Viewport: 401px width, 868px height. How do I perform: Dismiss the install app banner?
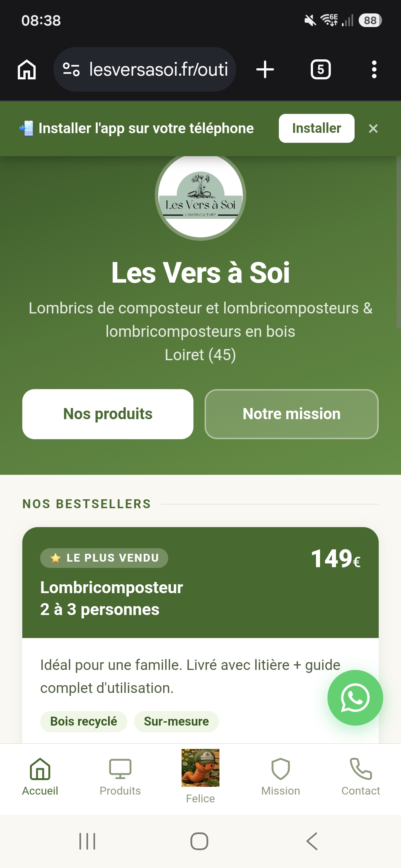tap(373, 128)
